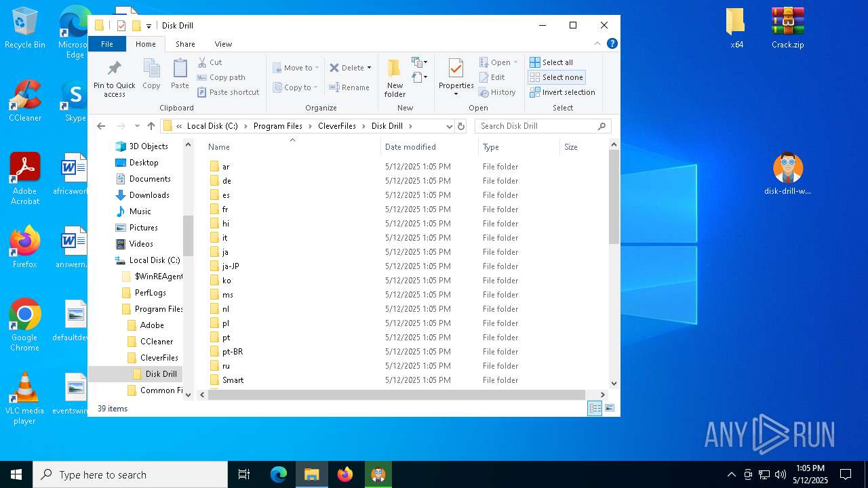868x488 pixels.
Task: Open the Move to dropdown
Action: point(296,68)
